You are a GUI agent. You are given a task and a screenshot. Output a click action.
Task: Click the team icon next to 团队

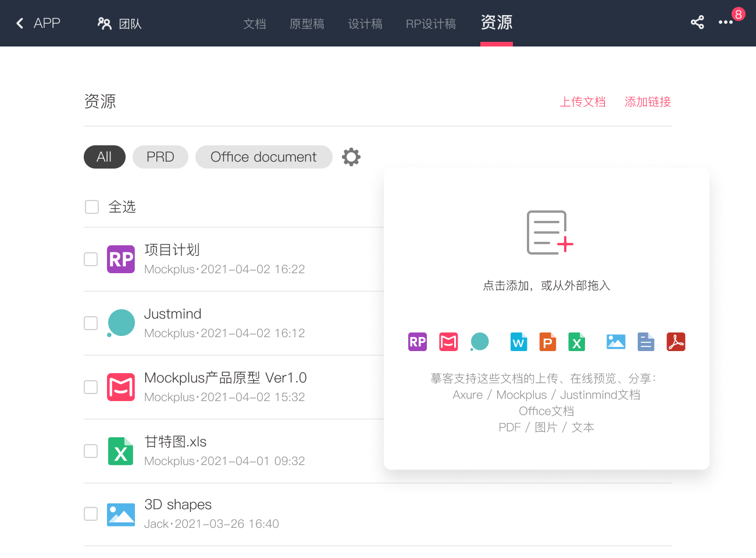click(x=104, y=23)
